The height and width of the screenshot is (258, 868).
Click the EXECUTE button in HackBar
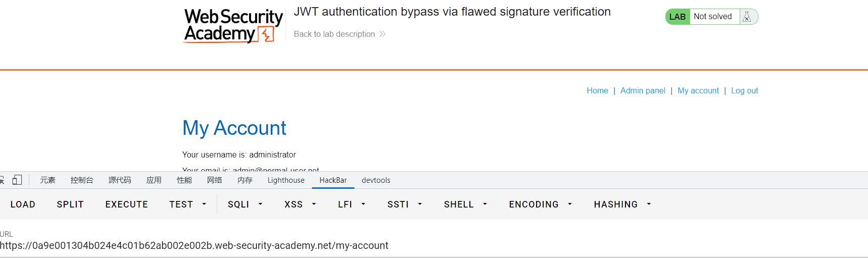[127, 204]
